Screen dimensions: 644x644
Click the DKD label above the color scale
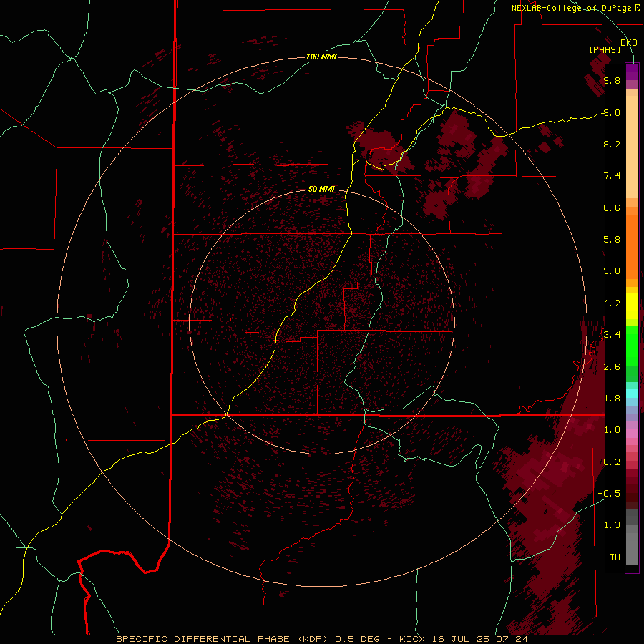pyautogui.click(x=629, y=43)
